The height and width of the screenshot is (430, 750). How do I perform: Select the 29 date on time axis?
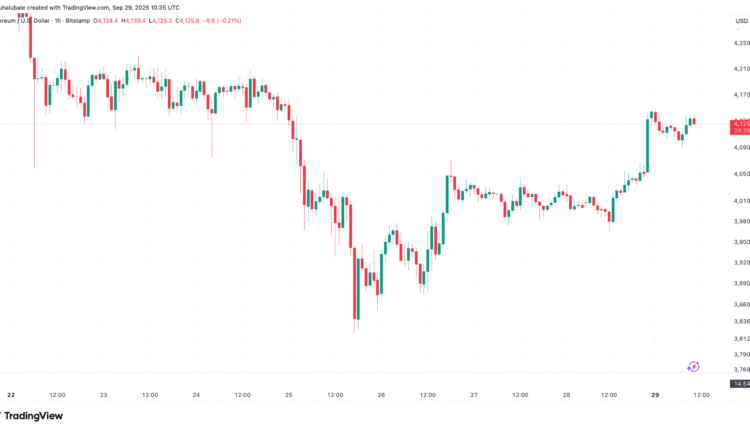click(x=656, y=395)
